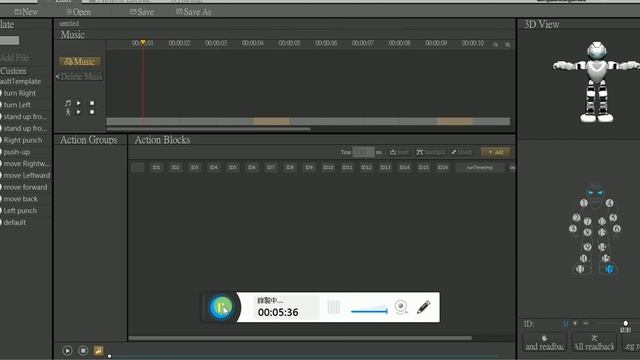The height and width of the screenshot is (360, 640).
Task: Select servo 8 on the robot diagram
Action: (587, 232)
